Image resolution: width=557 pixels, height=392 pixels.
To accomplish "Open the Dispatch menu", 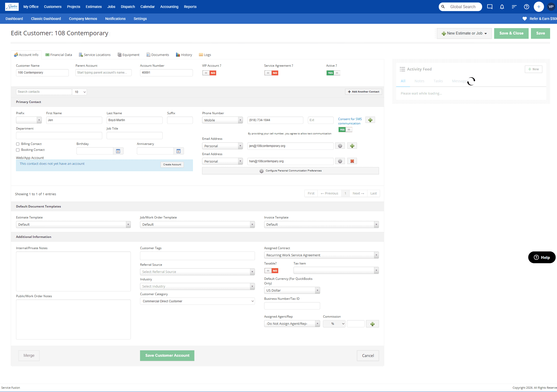I will click(128, 7).
